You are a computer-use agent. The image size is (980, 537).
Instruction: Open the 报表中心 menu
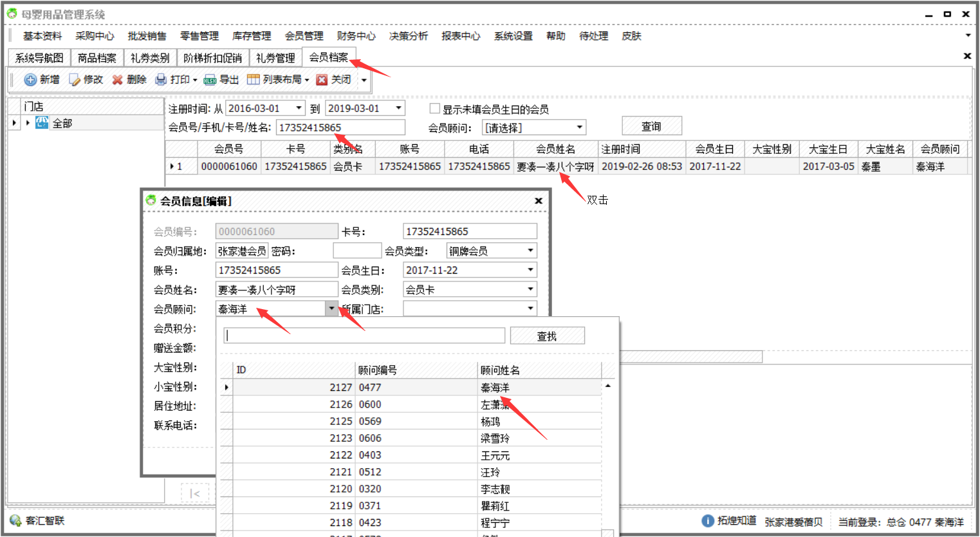click(x=461, y=36)
